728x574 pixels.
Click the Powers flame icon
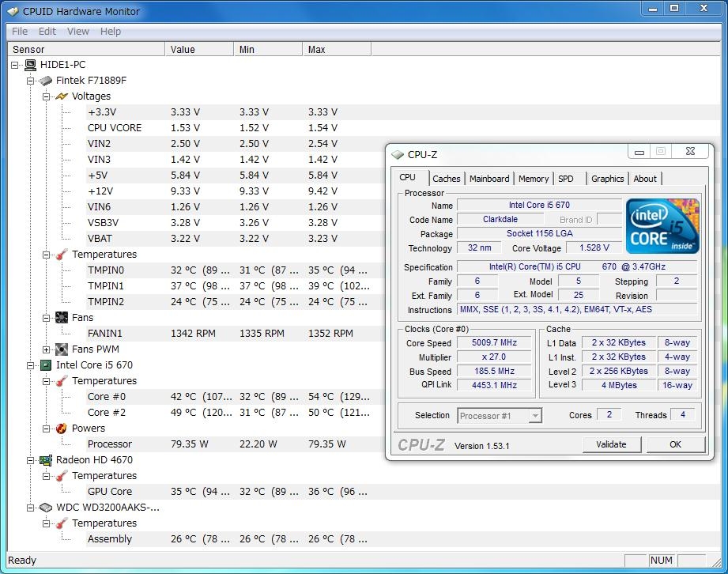point(62,429)
